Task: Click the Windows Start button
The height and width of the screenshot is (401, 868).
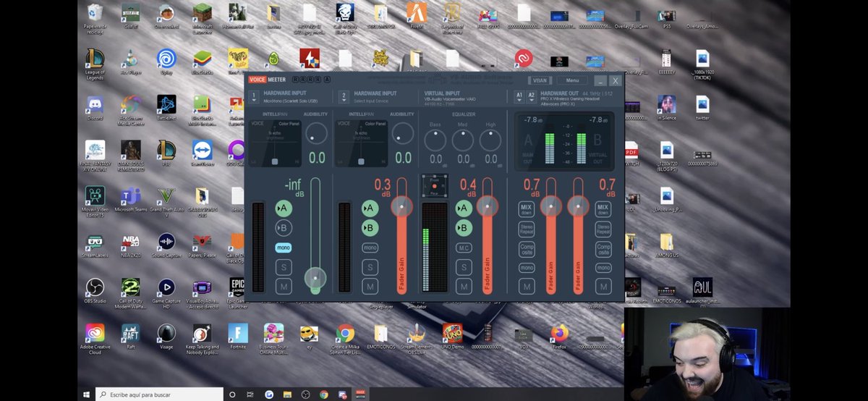Action: coord(86,394)
